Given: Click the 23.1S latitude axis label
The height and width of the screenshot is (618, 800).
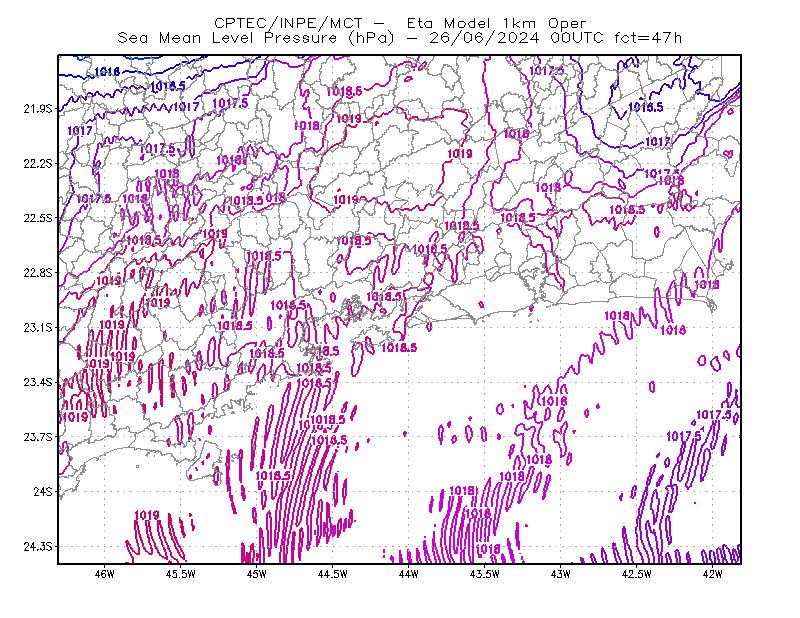Looking at the screenshot, I should tap(38, 327).
